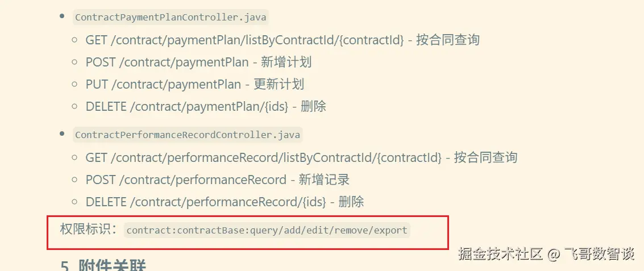644x271 pixels.
Task: Click the 掘金技术社区 watermark text
Action: pyautogui.click(x=500, y=254)
